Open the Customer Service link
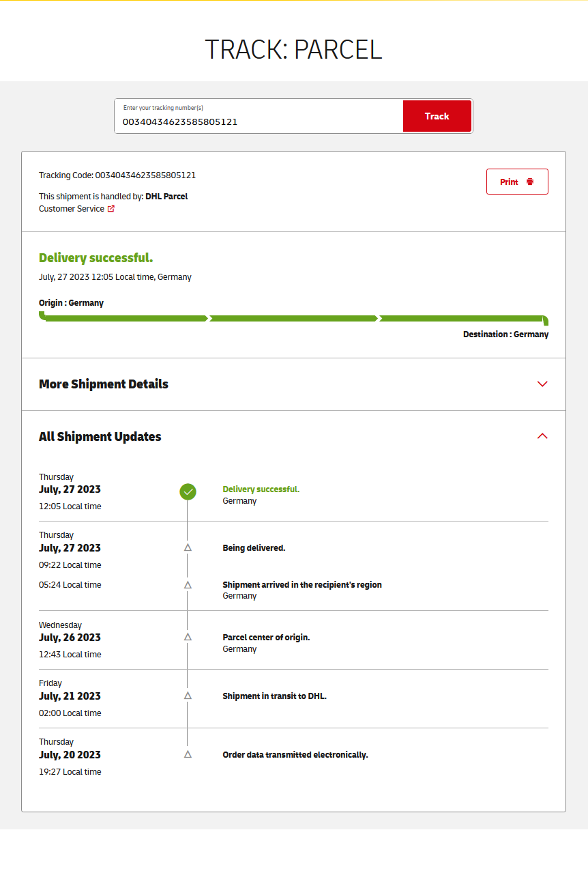The height and width of the screenshot is (871, 588). [72, 209]
